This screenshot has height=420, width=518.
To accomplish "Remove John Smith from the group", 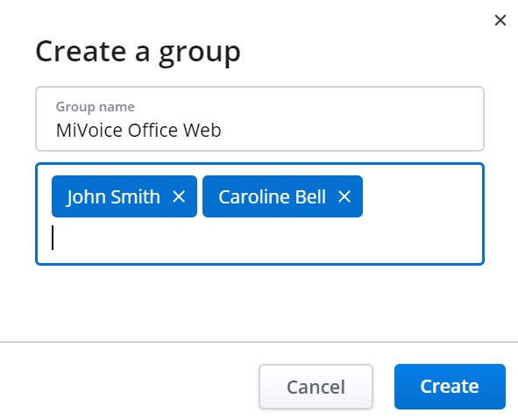I will pyautogui.click(x=179, y=197).
